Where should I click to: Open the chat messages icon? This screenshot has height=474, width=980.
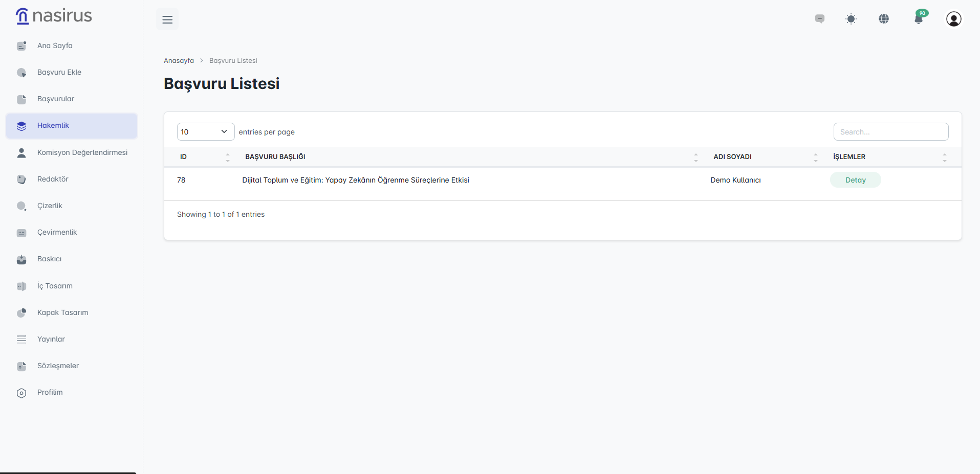pos(820,19)
